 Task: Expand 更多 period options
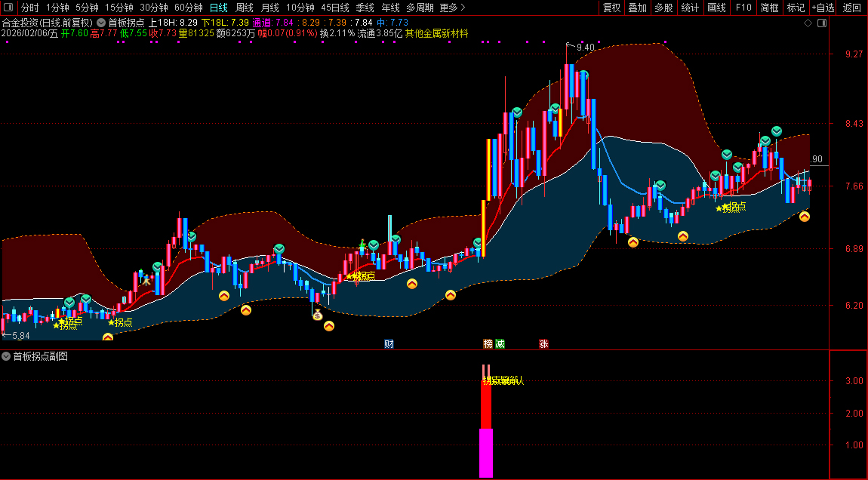(x=452, y=8)
